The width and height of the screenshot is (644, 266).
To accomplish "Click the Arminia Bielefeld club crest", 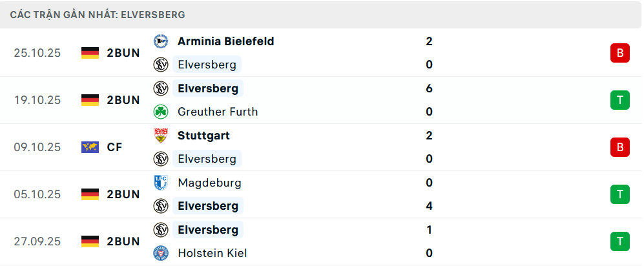I will (x=161, y=41).
